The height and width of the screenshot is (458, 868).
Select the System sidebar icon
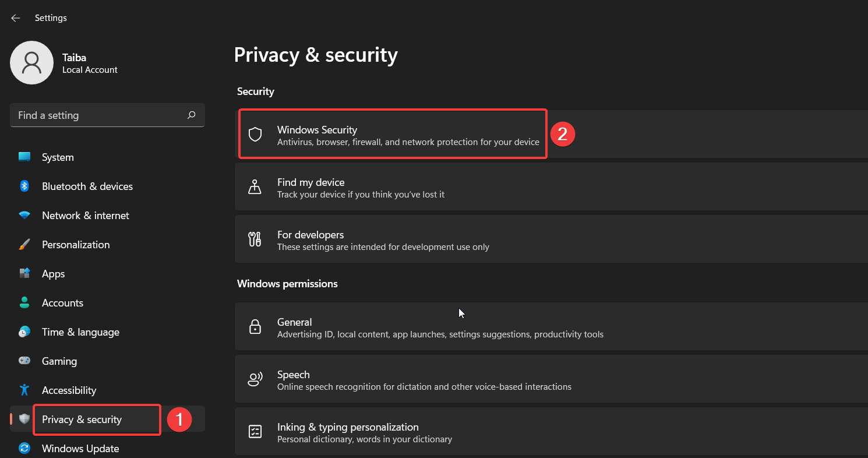tap(24, 157)
